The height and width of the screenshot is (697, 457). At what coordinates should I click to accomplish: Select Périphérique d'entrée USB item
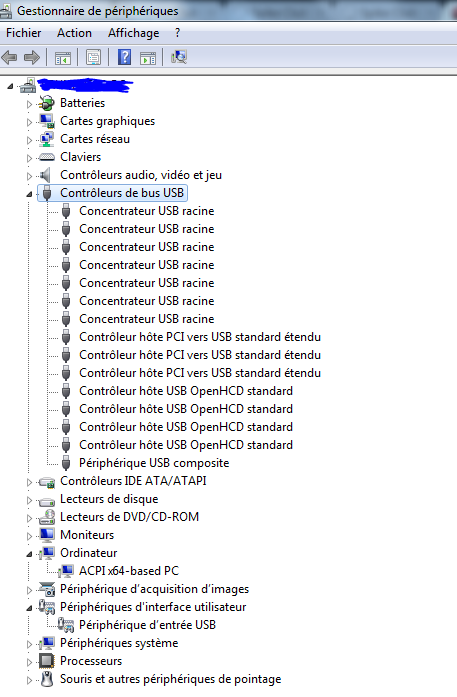147,625
